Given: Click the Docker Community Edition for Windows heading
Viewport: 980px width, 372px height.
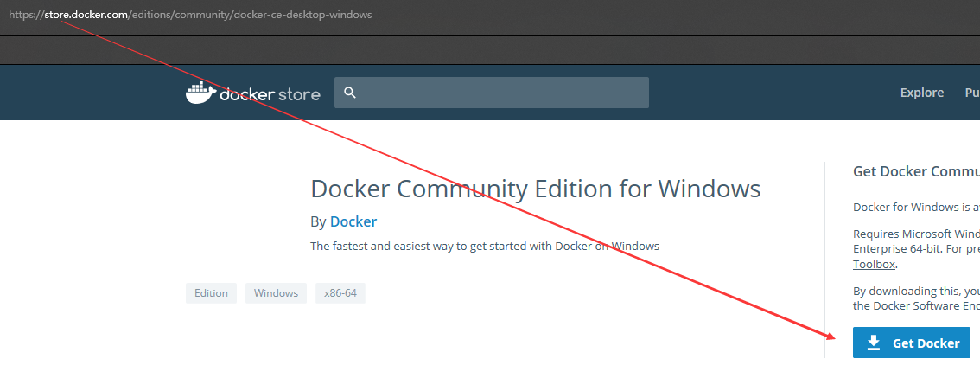Looking at the screenshot, I should tap(536, 189).
